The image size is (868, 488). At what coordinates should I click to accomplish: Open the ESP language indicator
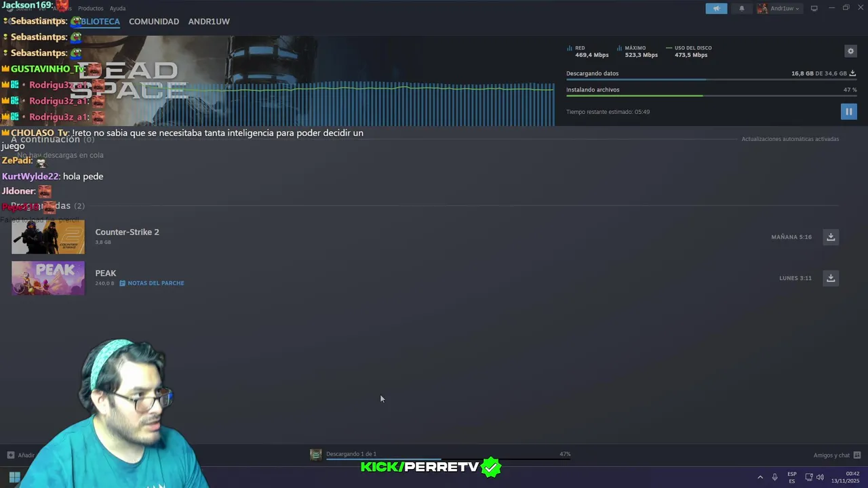tap(792, 477)
